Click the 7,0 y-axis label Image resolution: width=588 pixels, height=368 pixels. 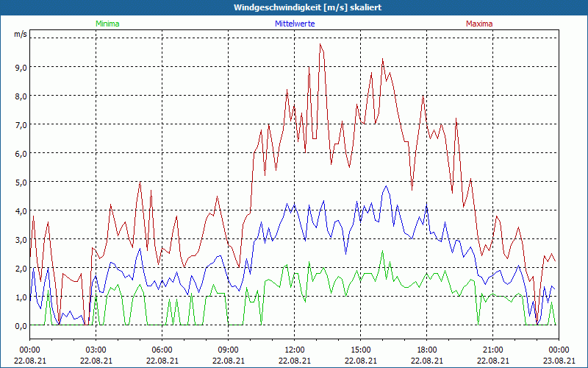point(21,124)
